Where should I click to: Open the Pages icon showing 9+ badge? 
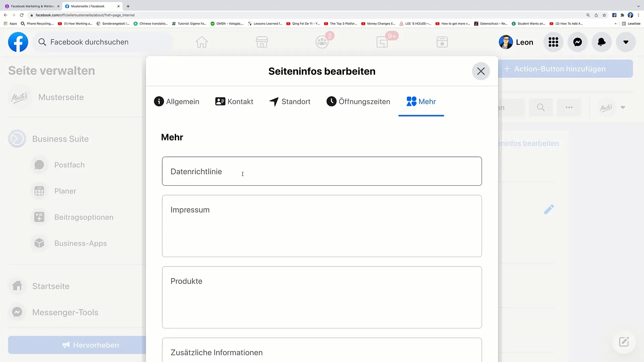pyautogui.click(x=382, y=42)
